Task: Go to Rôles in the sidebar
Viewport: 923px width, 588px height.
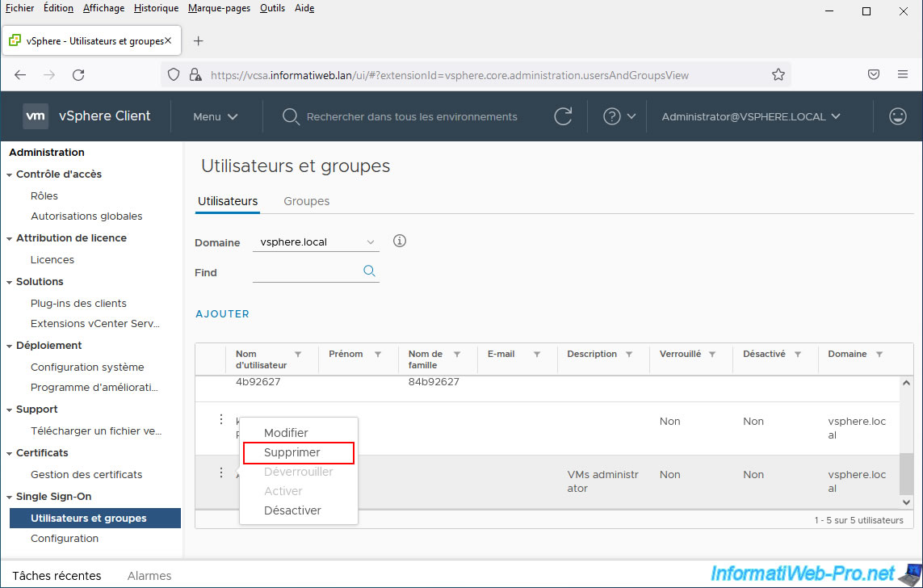Action: [44, 195]
